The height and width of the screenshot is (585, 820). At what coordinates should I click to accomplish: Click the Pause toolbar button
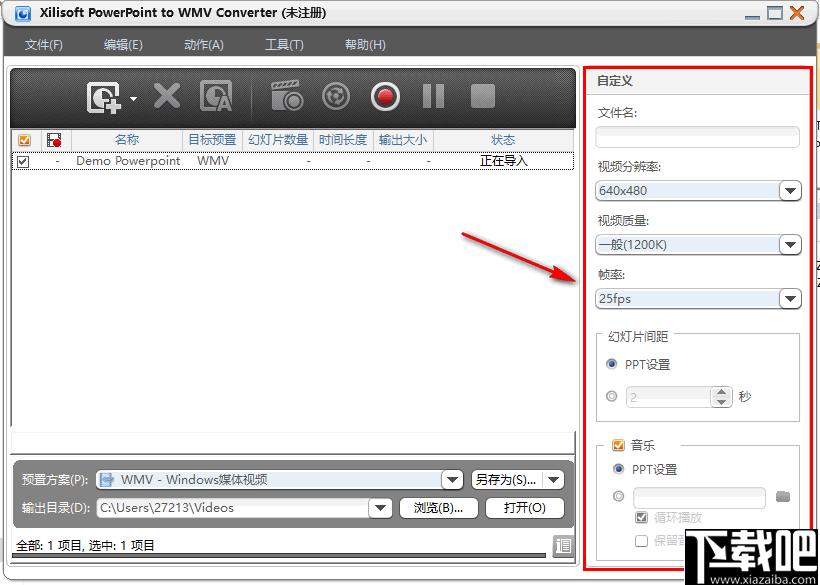[x=433, y=96]
